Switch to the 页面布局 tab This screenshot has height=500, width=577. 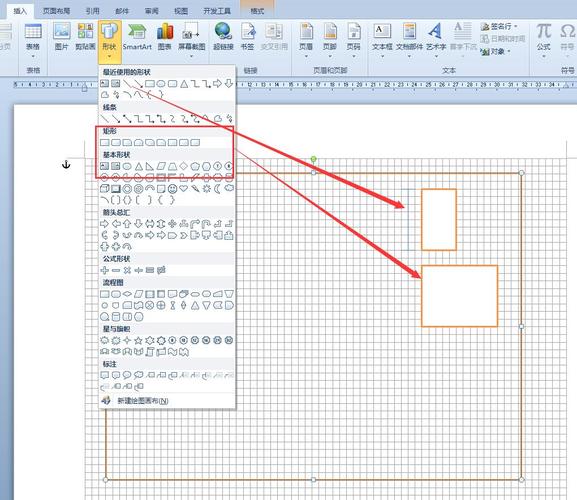(x=56, y=11)
